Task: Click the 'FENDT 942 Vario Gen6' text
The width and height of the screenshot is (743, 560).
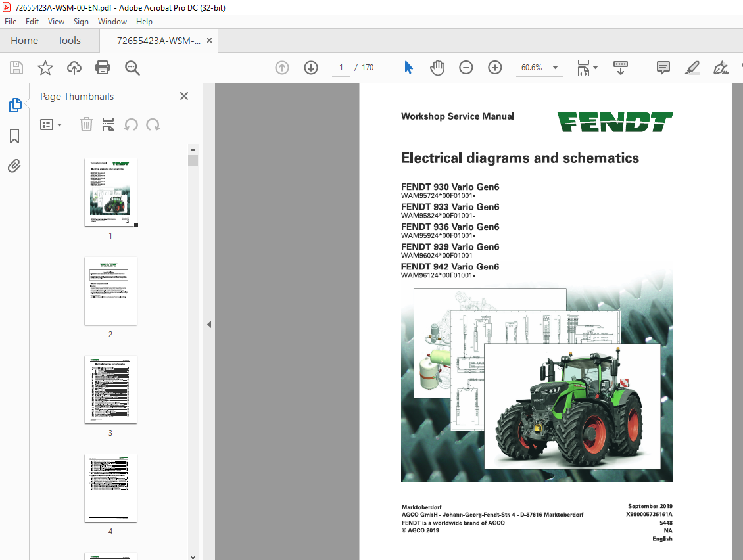Action: (x=450, y=267)
